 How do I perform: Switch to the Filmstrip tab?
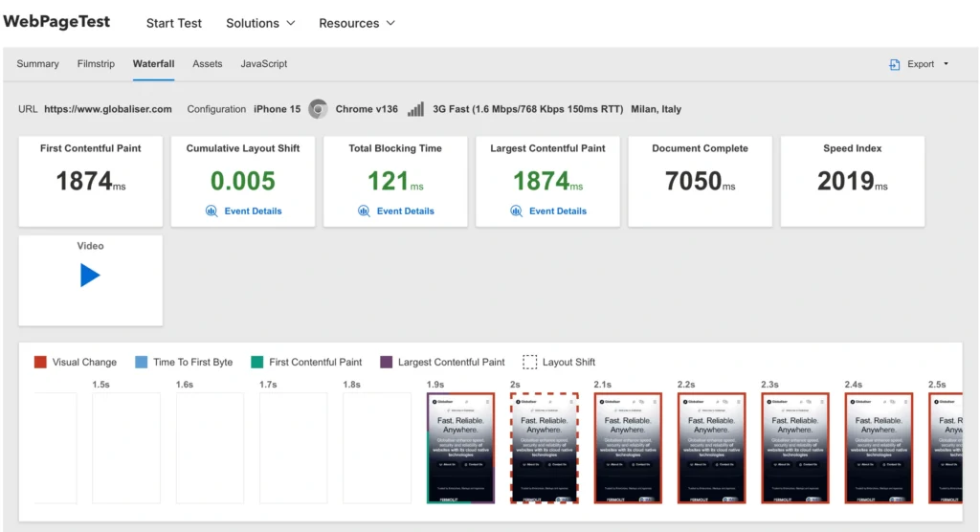coord(96,64)
